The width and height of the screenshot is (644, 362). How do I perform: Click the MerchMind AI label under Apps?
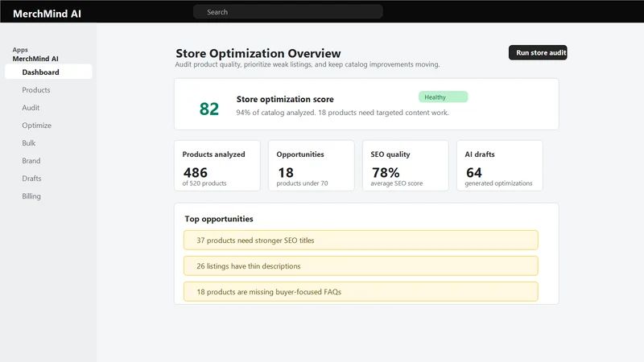point(35,59)
